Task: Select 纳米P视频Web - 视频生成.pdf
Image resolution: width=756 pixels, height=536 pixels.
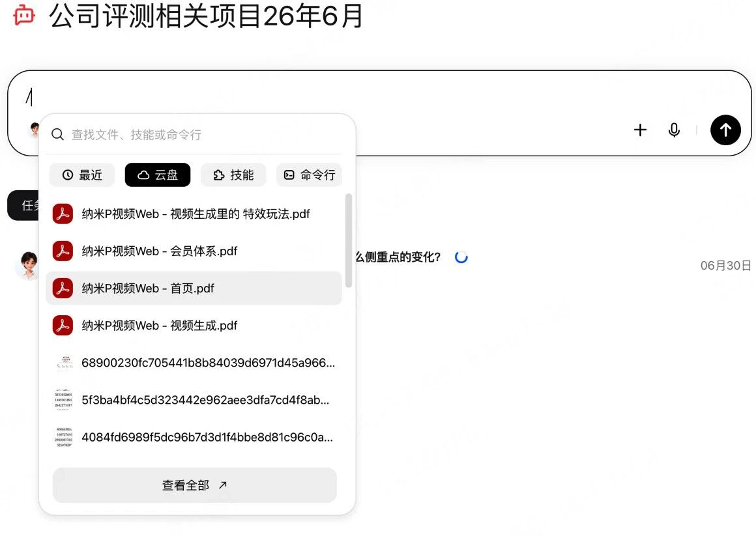Action: pyautogui.click(x=194, y=326)
